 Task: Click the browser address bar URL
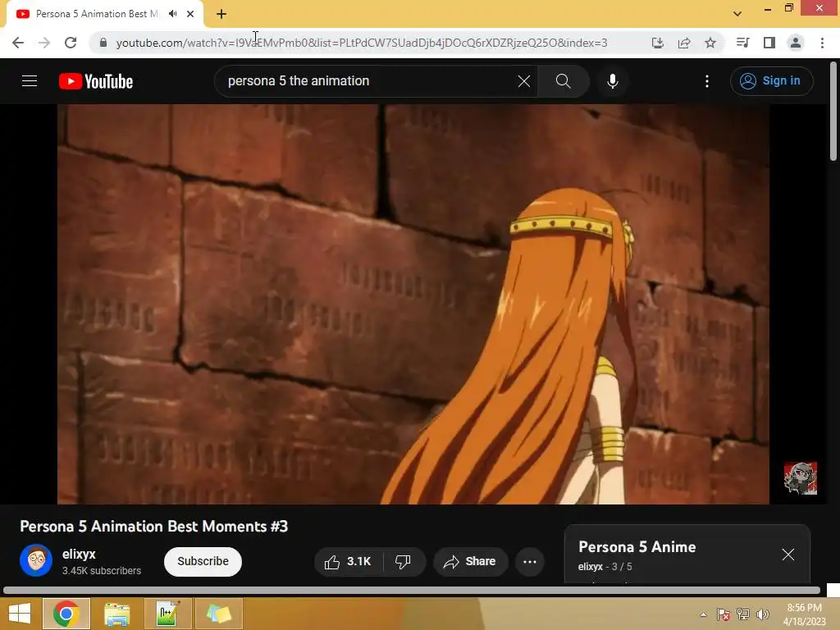pyautogui.click(x=362, y=43)
